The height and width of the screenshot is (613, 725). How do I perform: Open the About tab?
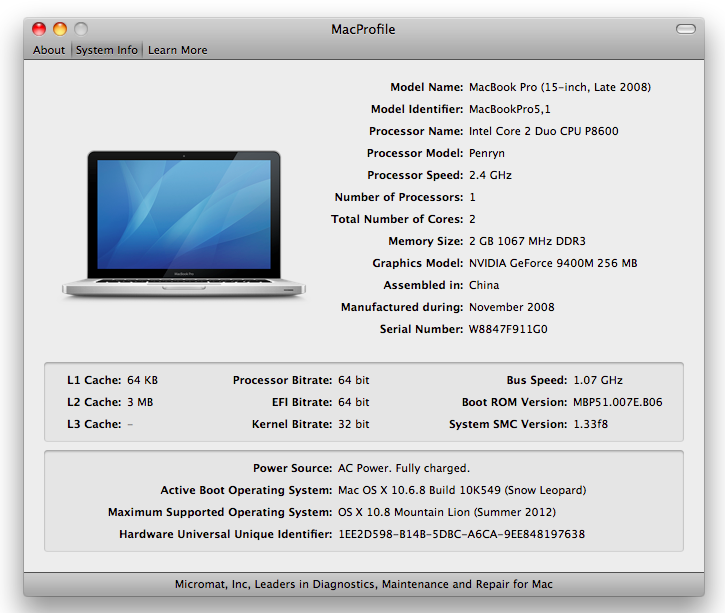click(49, 50)
